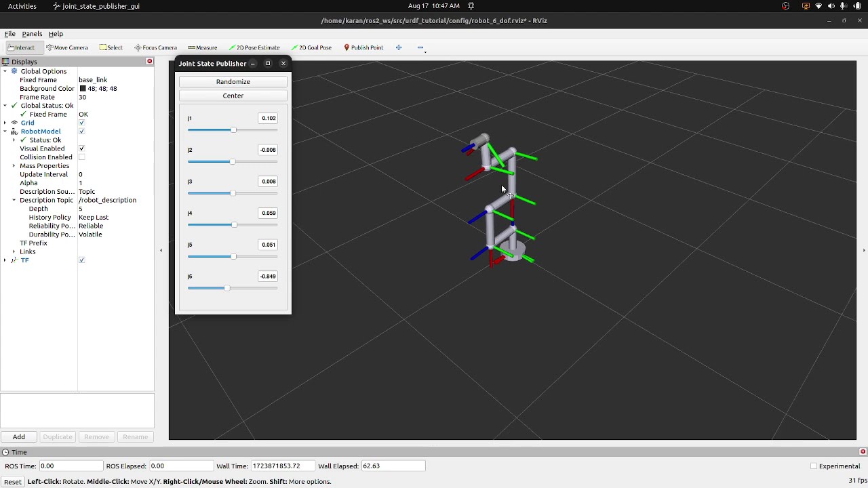Activate the Select tool in the toolbar

click(x=111, y=47)
